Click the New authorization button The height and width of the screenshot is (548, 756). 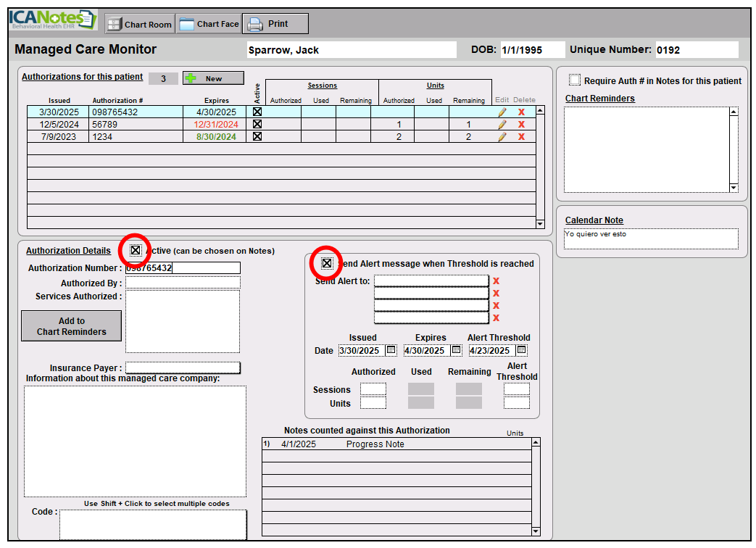pyautogui.click(x=213, y=78)
